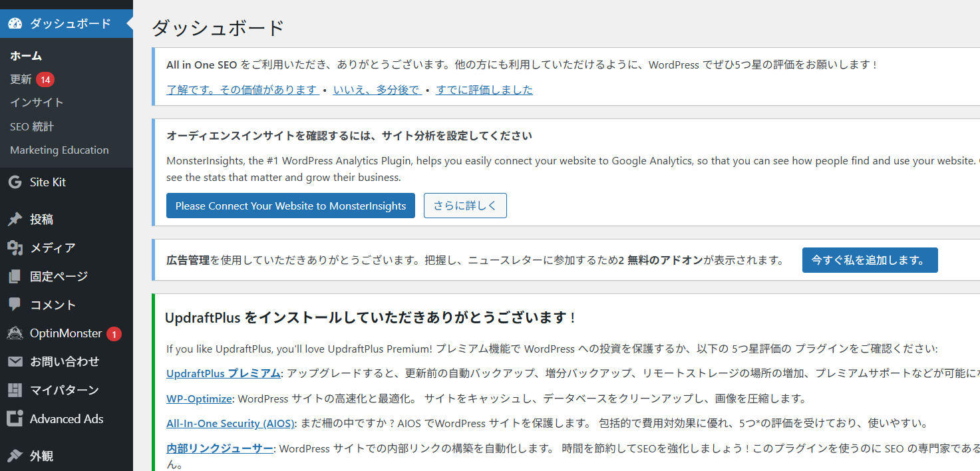Screen dimensions: 980x471
Task: Open the メディア menu
Action: pyautogui.click(x=67, y=248)
